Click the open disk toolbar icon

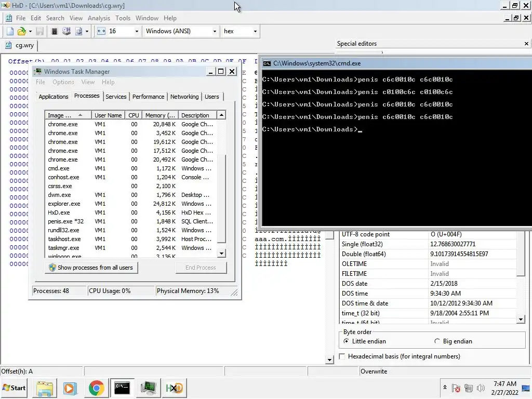pyautogui.click(x=66, y=31)
